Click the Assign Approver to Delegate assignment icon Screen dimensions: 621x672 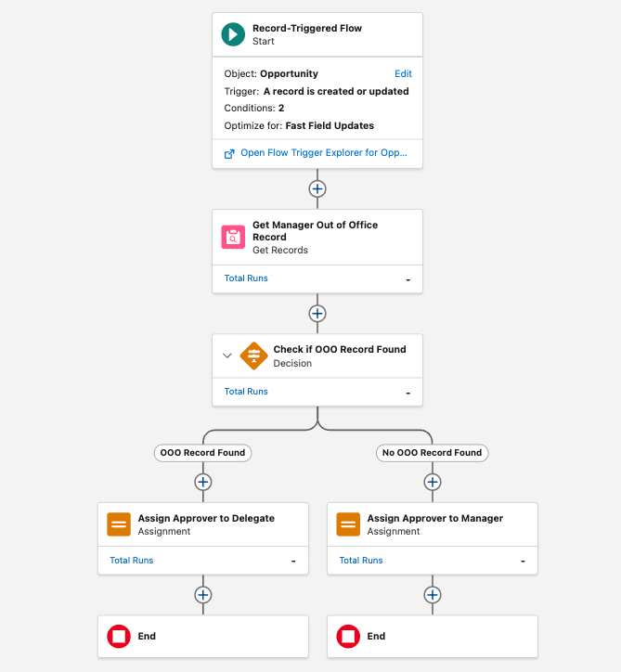point(119,524)
